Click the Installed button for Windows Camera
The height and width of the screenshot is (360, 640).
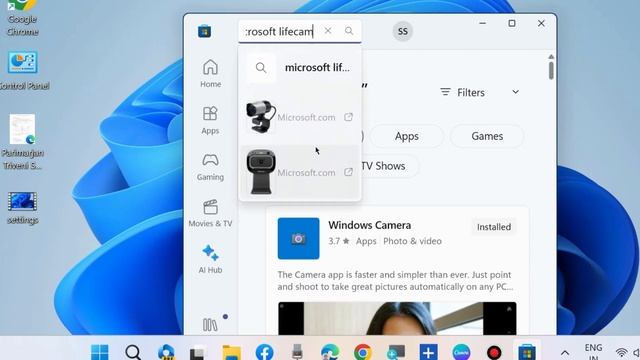(494, 227)
